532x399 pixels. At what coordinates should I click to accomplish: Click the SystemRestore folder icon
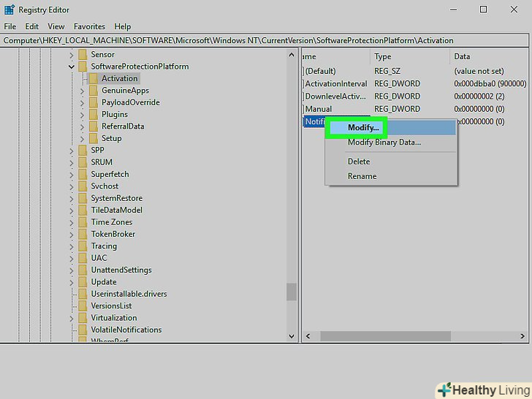click(83, 198)
